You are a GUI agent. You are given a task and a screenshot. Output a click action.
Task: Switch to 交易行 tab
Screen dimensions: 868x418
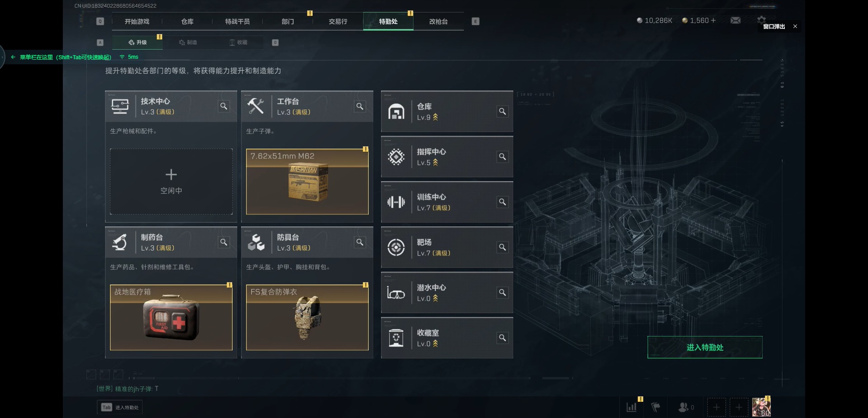pyautogui.click(x=338, y=21)
